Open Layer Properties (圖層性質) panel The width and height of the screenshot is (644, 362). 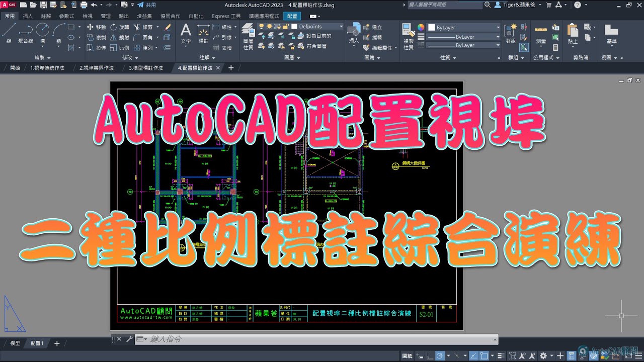point(248,37)
